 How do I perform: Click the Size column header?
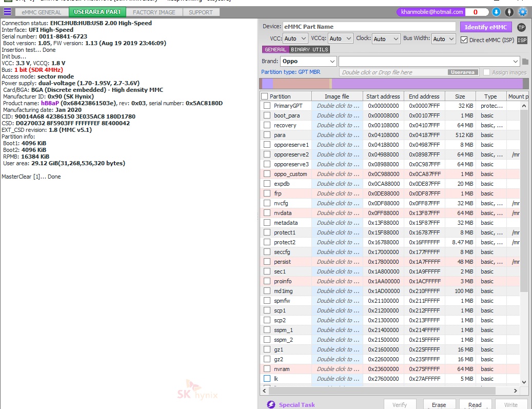coord(460,96)
